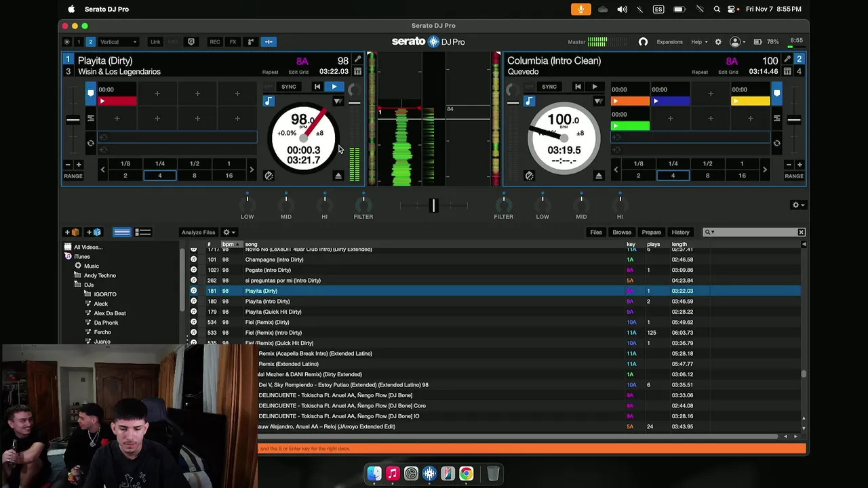
Task: Toggle the REC panel button
Action: (x=215, y=42)
